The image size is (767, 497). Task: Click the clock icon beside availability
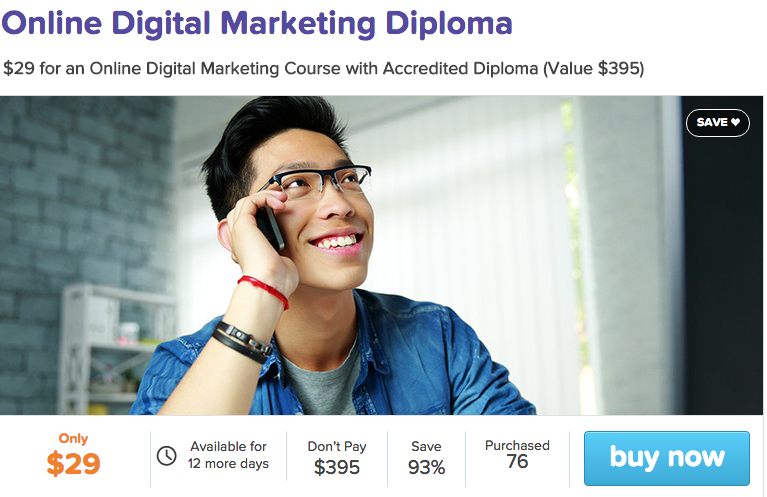coord(166,456)
